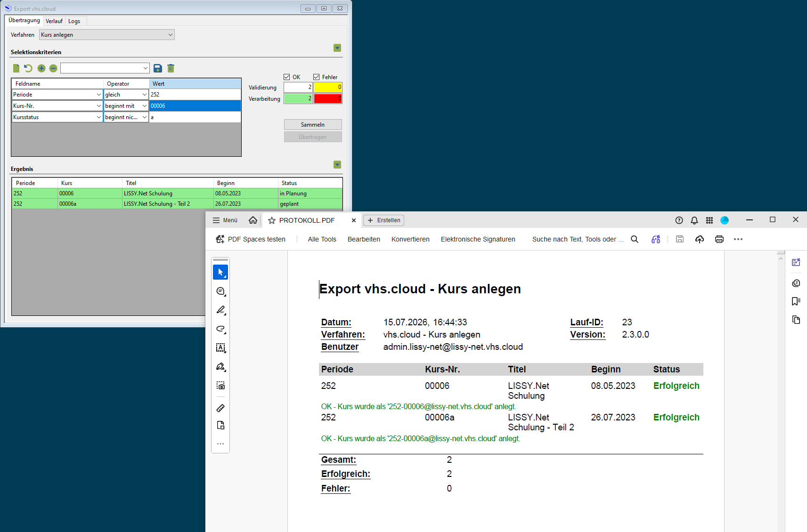This screenshot has width=807, height=532.
Task: Toggle the Fehler checkbox
Action: (x=316, y=77)
